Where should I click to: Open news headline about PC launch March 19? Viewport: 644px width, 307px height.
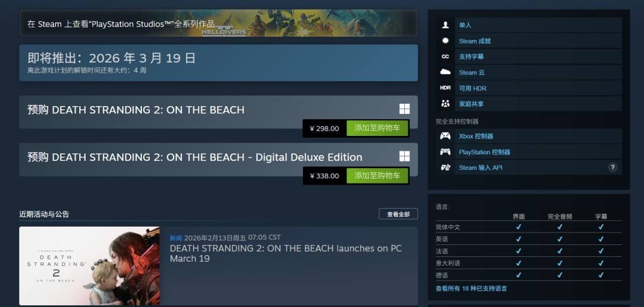pyautogui.click(x=286, y=253)
